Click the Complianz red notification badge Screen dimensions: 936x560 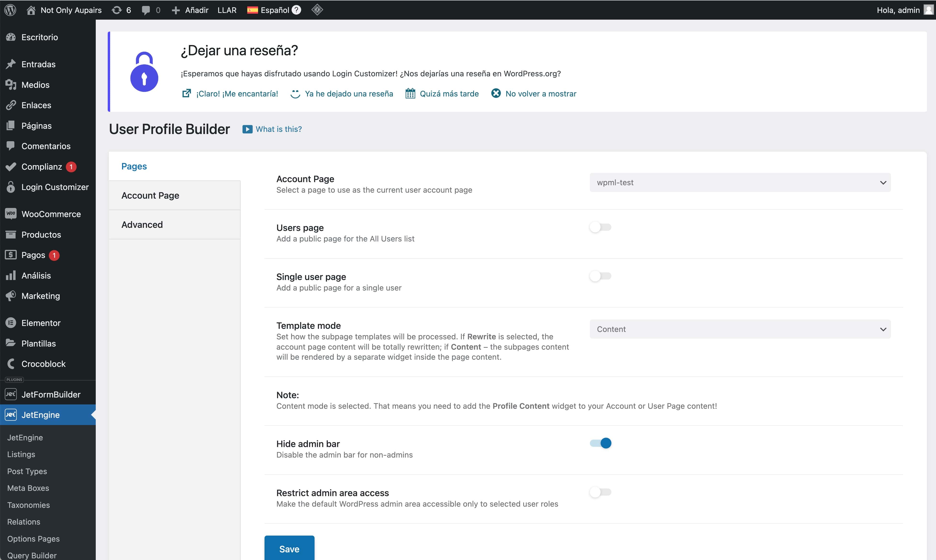tap(71, 166)
